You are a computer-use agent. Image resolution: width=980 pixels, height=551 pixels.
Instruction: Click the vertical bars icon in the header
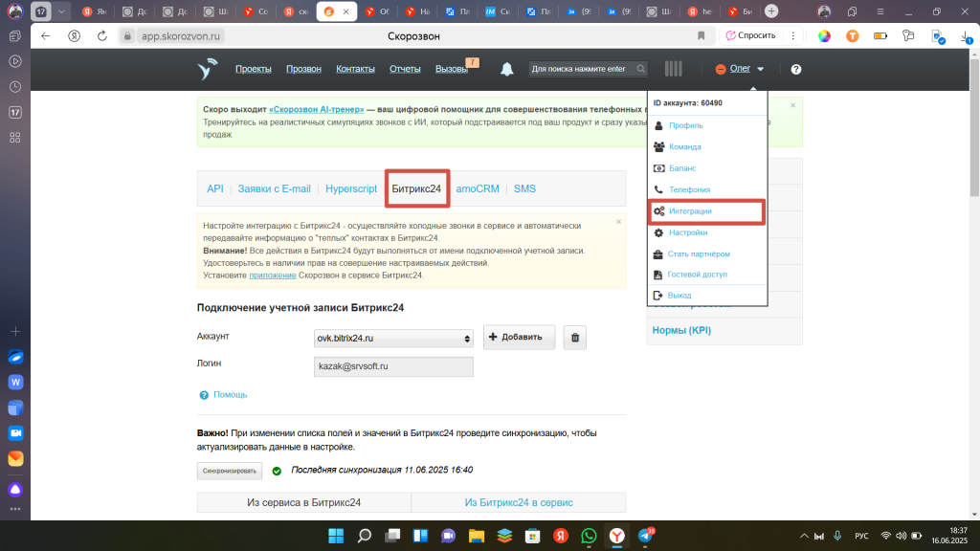[673, 69]
